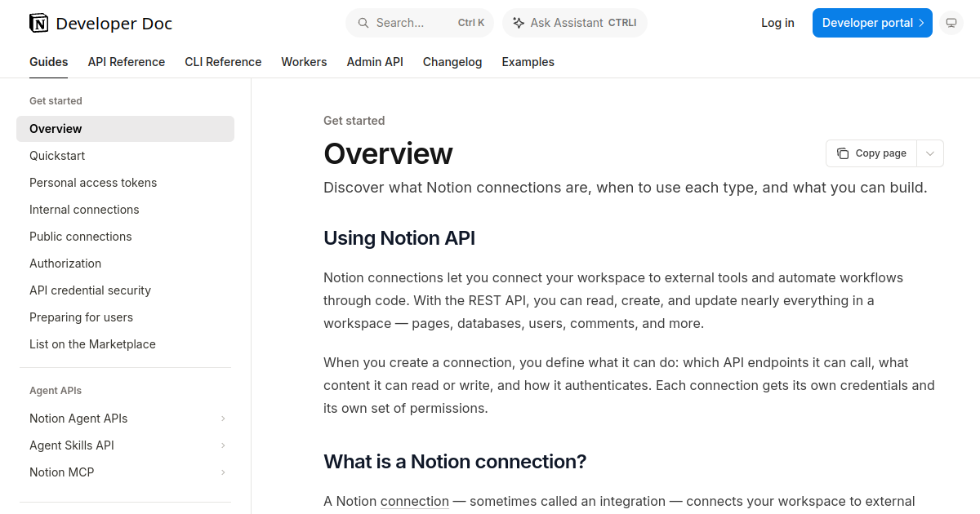Click the Agent APIs sidebar section label

[56, 391]
